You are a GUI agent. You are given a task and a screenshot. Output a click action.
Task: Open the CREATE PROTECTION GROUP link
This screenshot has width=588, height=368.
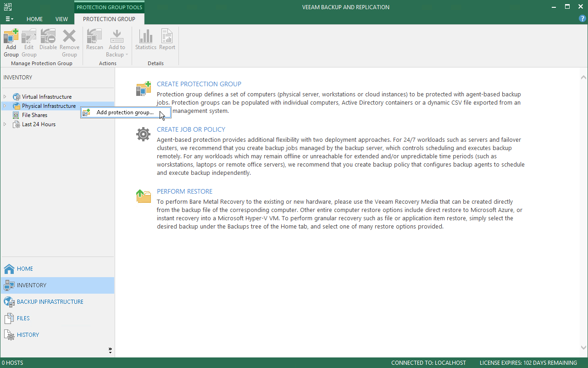(x=199, y=84)
